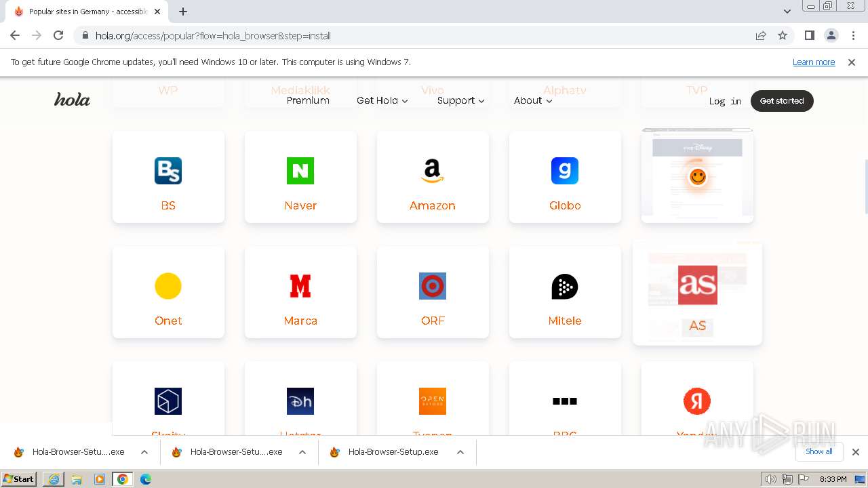Open the Onet yellow circle icon
The width and height of the screenshot is (868, 488).
pos(168,286)
